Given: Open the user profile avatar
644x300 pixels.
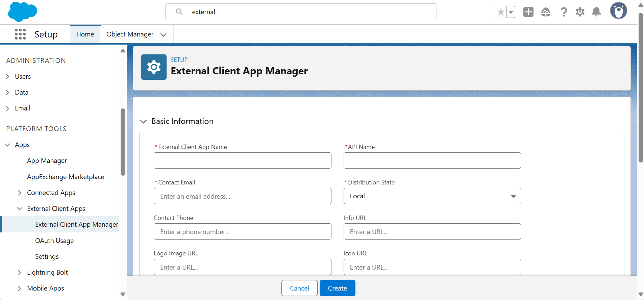Looking at the screenshot, I should [618, 11].
